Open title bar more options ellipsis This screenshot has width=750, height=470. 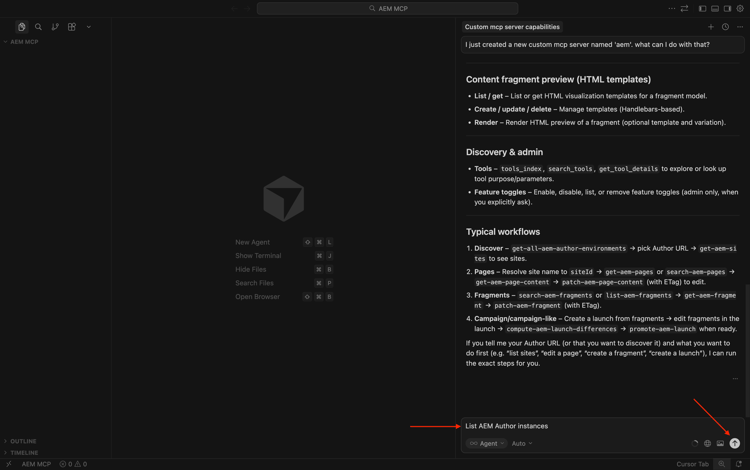tap(672, 9)
